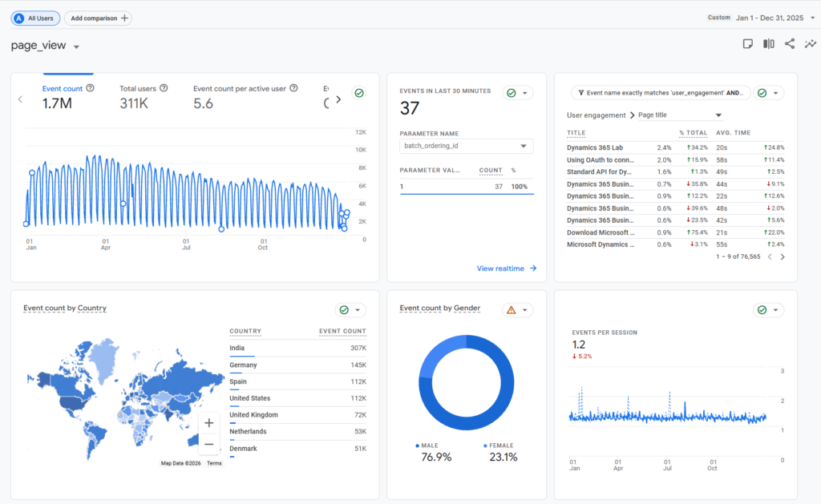Open the customize report icon
The image size is (821, 504).
(747, 44)
